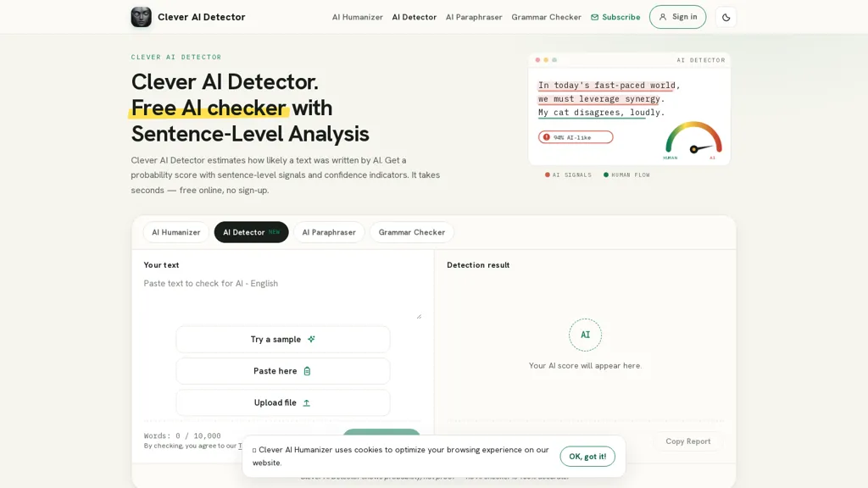868x488 pixels.
Task: Click the user icon in Sign in button
Action: tap(663, 17)
